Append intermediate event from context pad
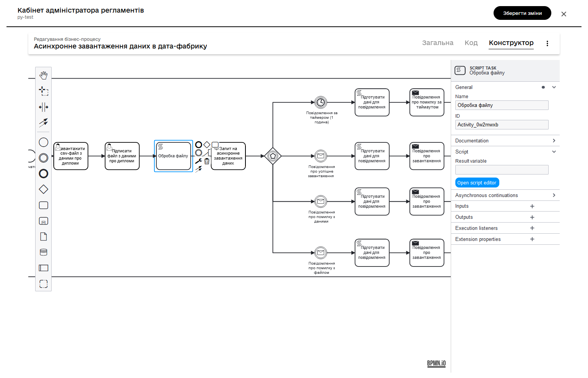This screenshot has width=588, height=378. (198, 153)
